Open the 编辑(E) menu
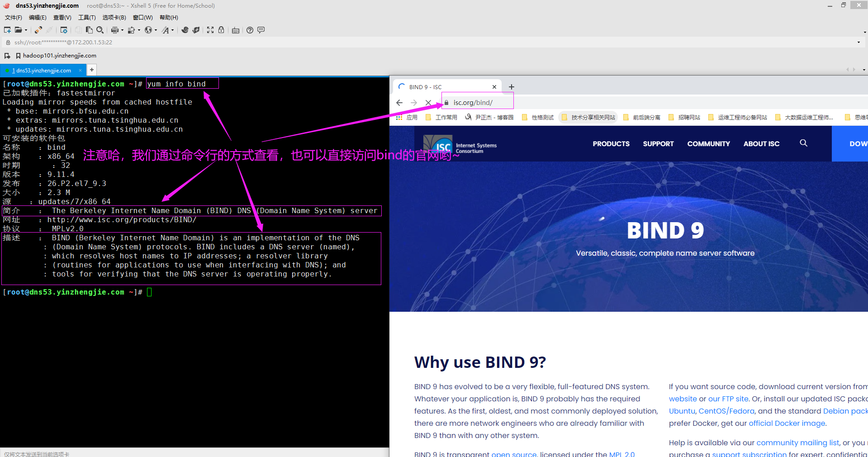868x457 pixels. [38, 18]
